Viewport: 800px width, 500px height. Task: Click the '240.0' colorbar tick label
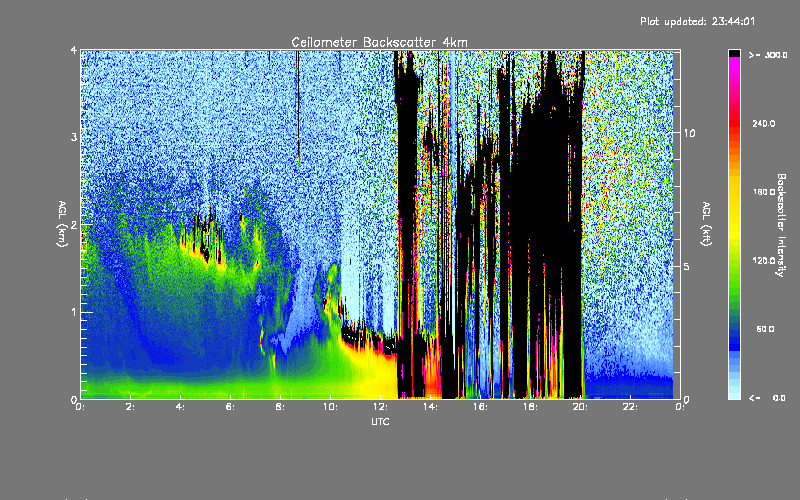(x=764, y=123)
